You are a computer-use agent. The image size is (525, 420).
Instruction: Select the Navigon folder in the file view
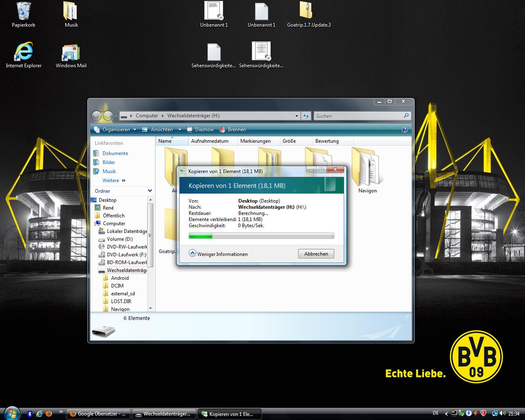[x=367, y=170]
